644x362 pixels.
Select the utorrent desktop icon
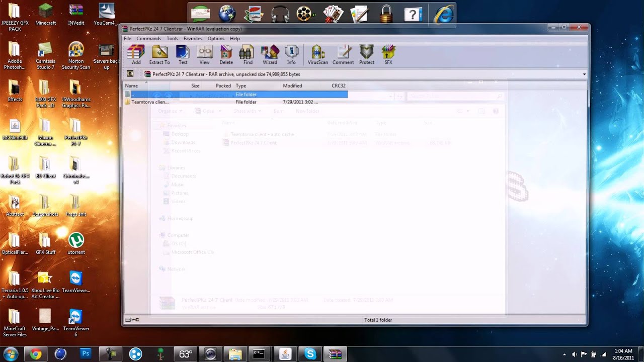[x=76, y=244]
